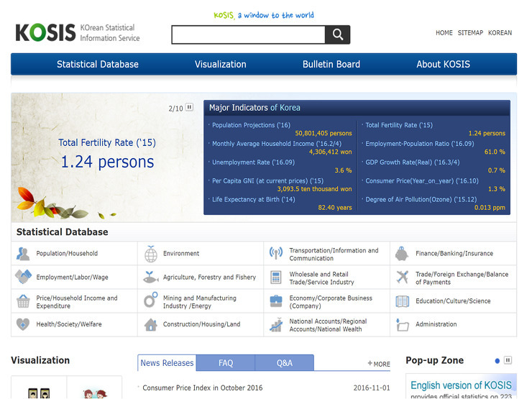The width and height of the screenshot is (532, 399).
Task: Click the house Construction/Housing/Land icon
Action: coord(151,324)
